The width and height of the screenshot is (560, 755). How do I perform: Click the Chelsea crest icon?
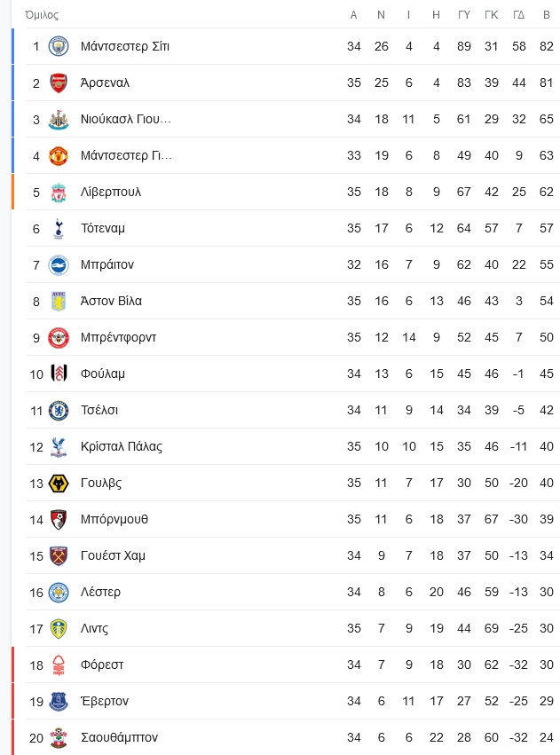[x=59, y=410]
